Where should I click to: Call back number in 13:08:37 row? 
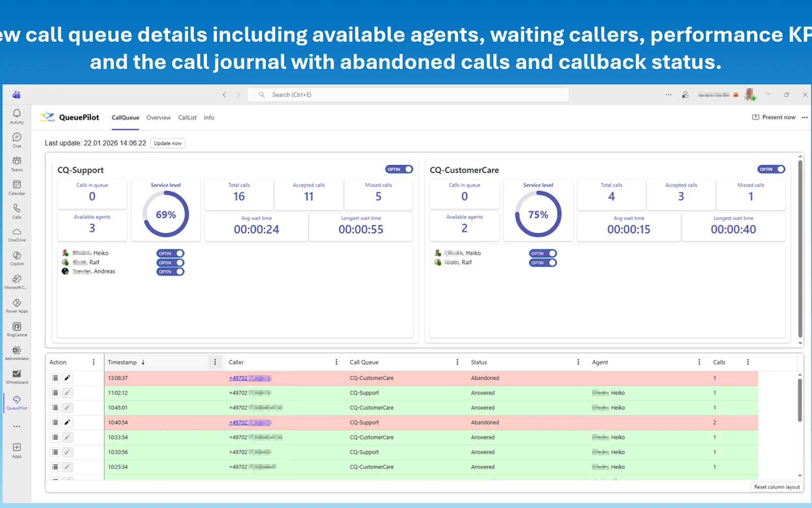[x=250, y=378]
